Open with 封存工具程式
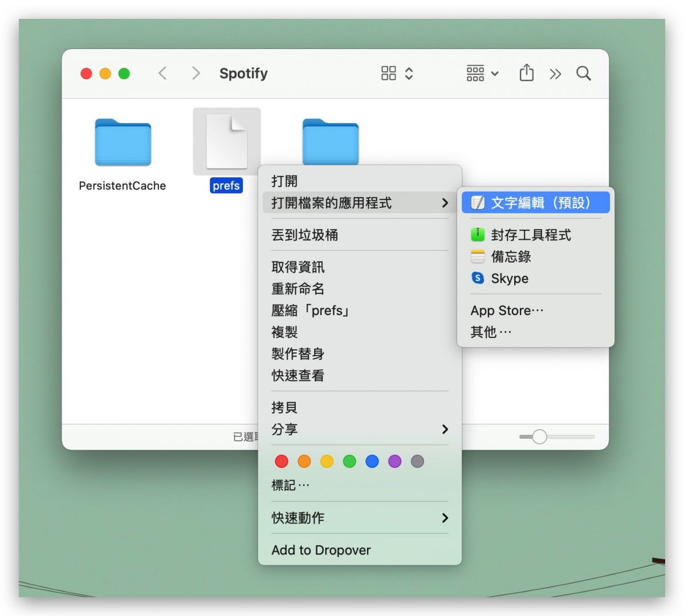The height and width of the screenshot is (616, 684). (x=536, y=235)
